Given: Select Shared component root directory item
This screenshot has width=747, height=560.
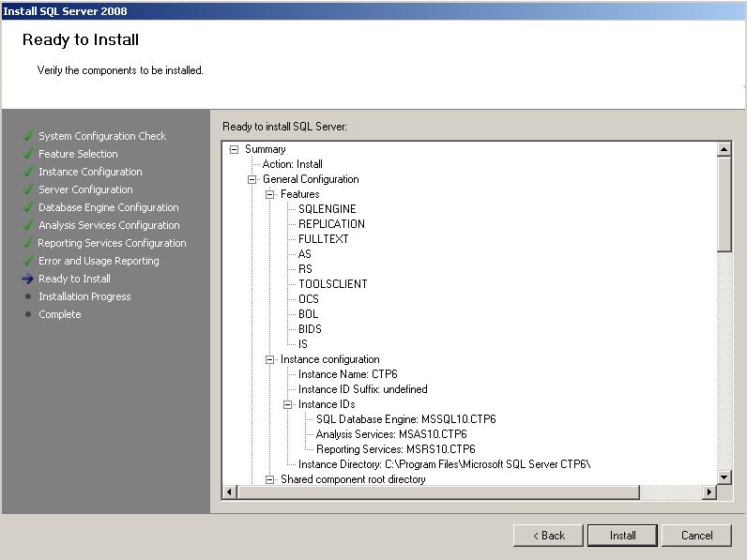Looking at the screenshot, I should click(x=353, y=479).
